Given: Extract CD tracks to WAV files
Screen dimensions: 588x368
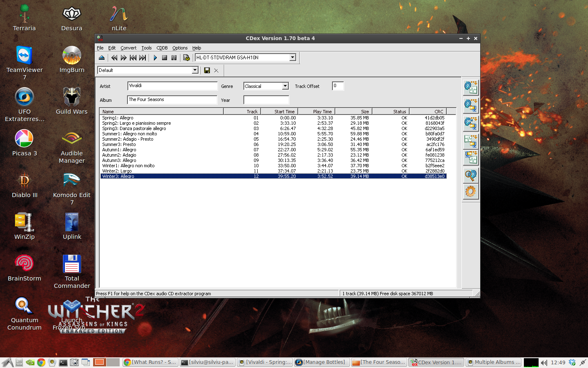Looking at the screenshot, I should 470,87.
